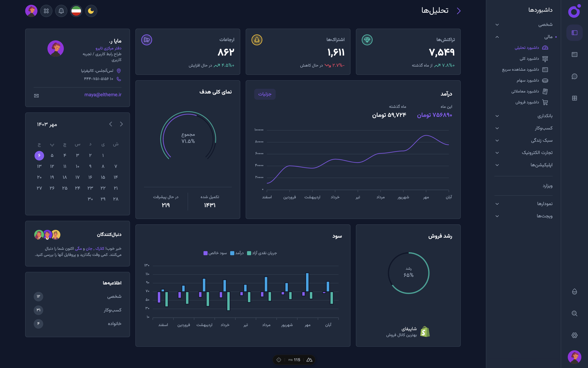The image size is (588, 368).
Task: Toggle the جریان نقدی آزاد legend series
Action: pos(262,253)
